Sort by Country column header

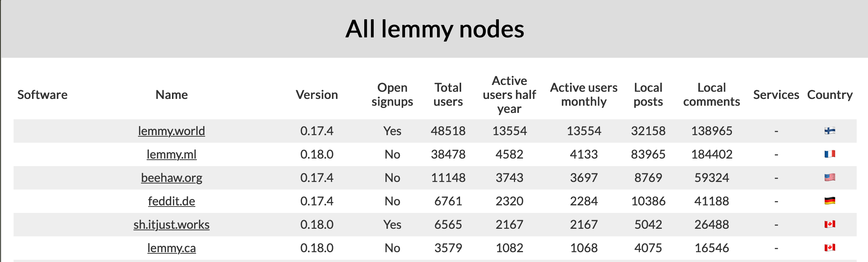point(830,95)
